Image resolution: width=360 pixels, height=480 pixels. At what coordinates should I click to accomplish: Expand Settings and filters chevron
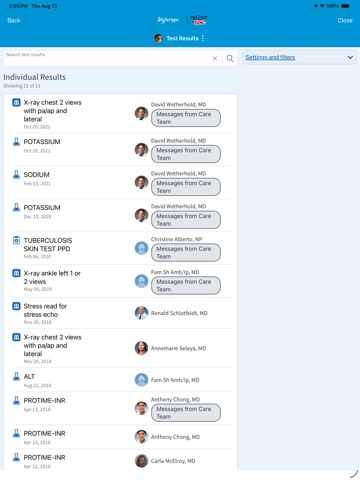point(350,57)
